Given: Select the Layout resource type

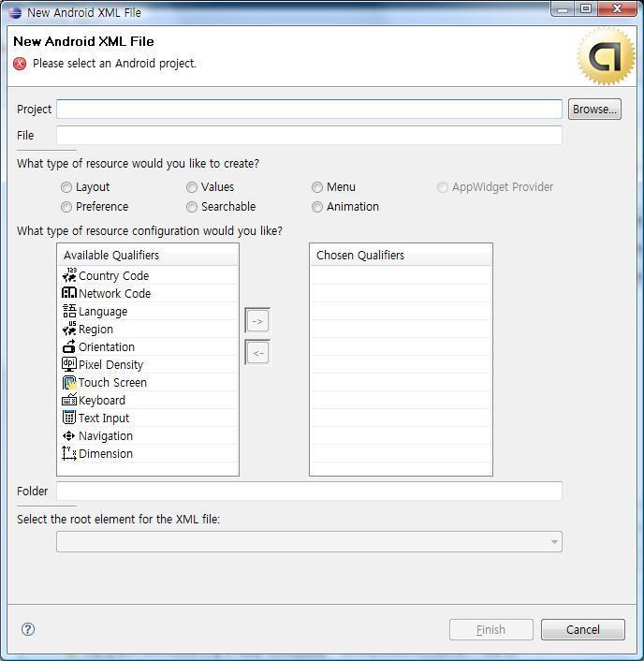Looking at the screenshot, I should (66, 187).
